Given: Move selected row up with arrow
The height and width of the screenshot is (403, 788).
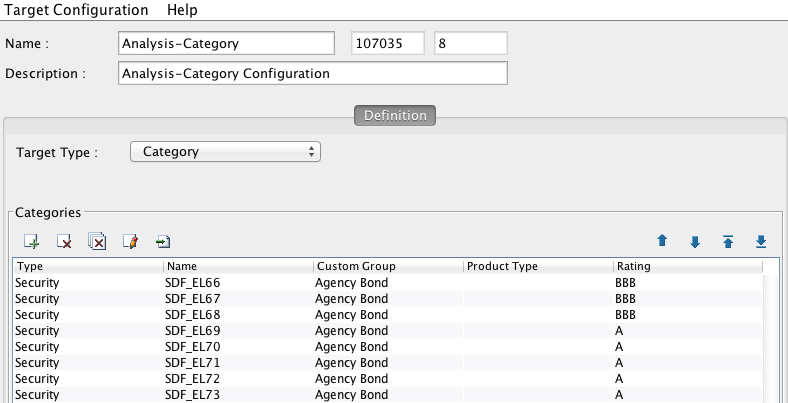Looking at the screenshot, I should [662, 241].
